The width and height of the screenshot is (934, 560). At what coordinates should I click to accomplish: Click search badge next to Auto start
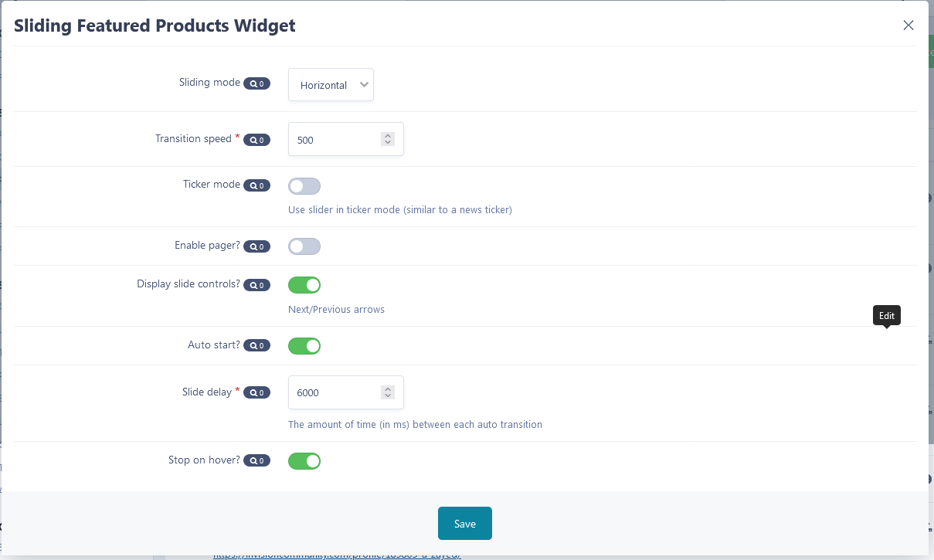(256, 346)
